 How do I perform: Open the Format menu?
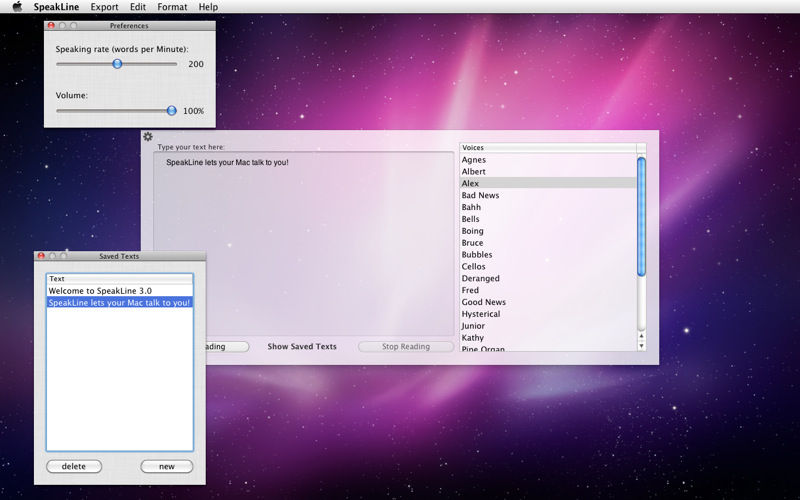[172, 7]
